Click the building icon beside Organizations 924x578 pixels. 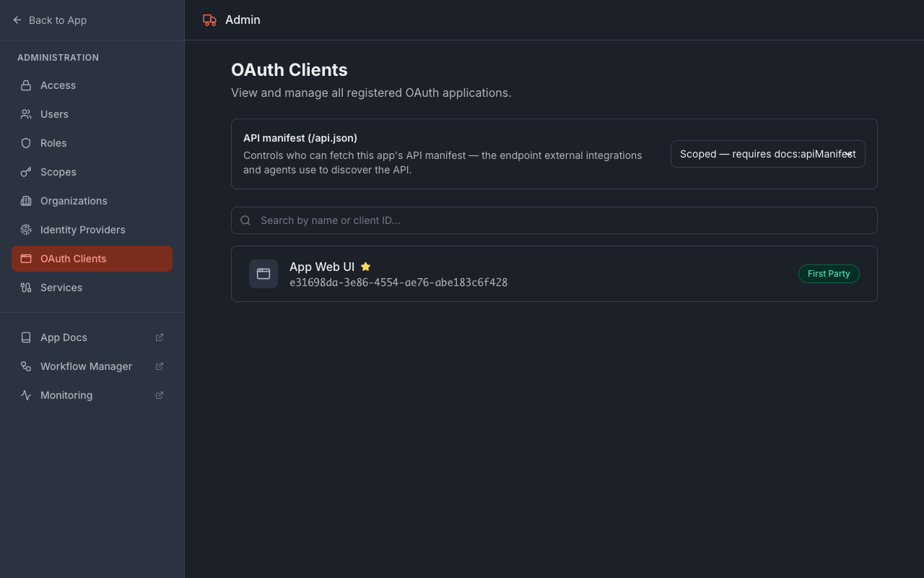click(26, 201)
